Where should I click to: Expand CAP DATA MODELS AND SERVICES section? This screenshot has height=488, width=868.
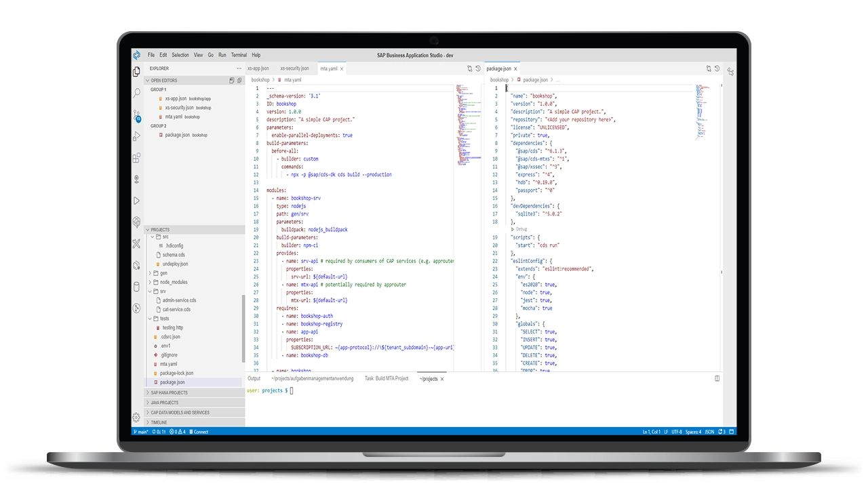[x=195, y=413]
